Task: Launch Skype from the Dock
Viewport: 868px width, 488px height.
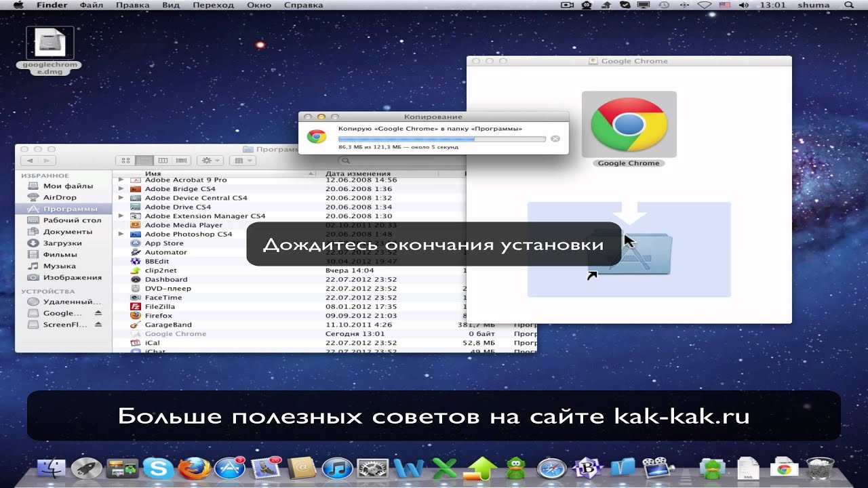Action: tap(158, 468)
